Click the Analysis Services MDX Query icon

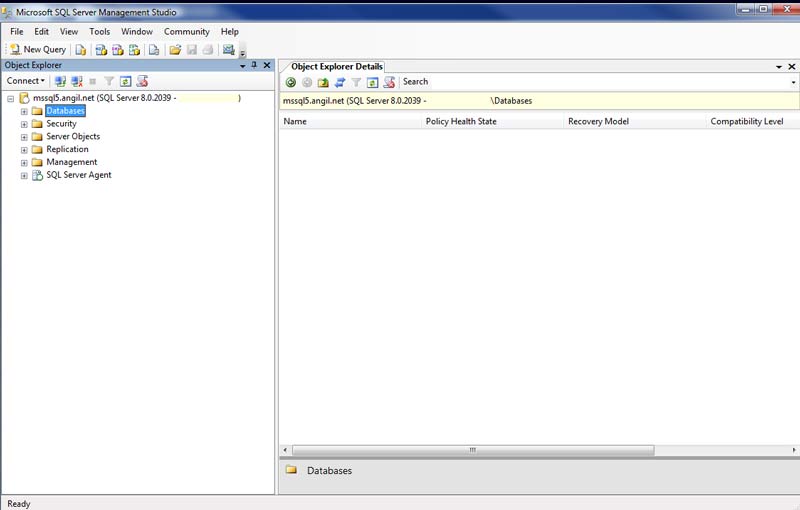tap(101, 49)
